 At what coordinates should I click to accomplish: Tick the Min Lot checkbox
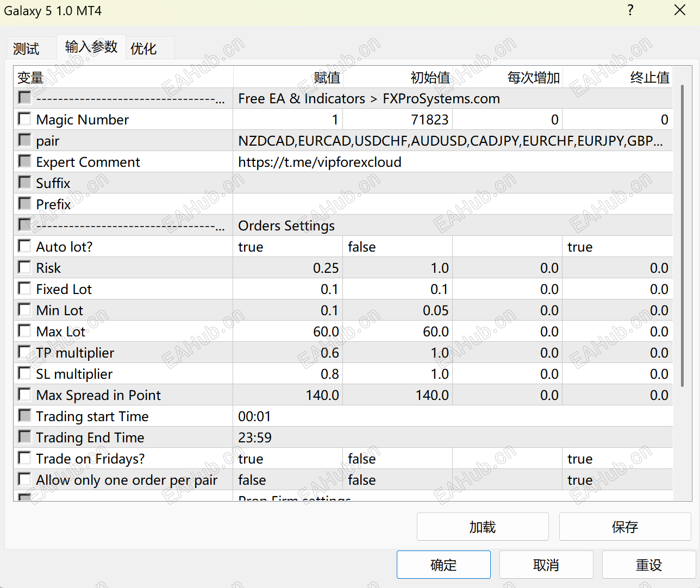click(24, 309)
